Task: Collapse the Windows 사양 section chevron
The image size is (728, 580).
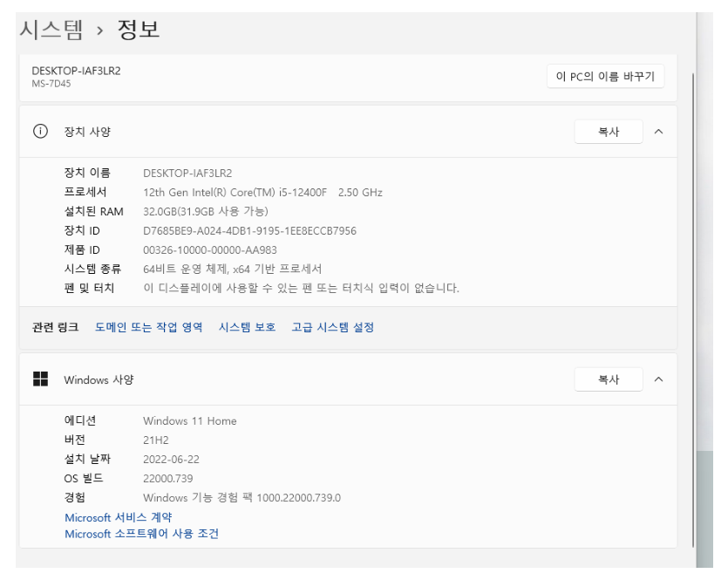Action: tap(658, 379)
